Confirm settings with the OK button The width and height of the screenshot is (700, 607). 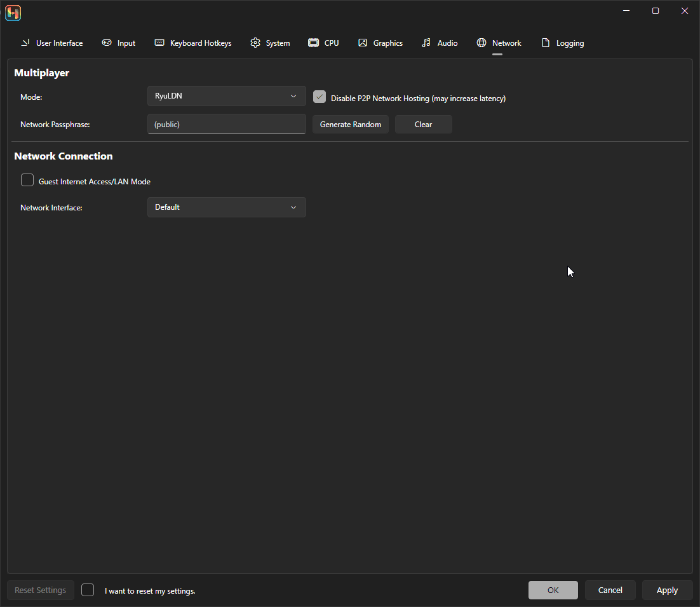coord(553,590)
